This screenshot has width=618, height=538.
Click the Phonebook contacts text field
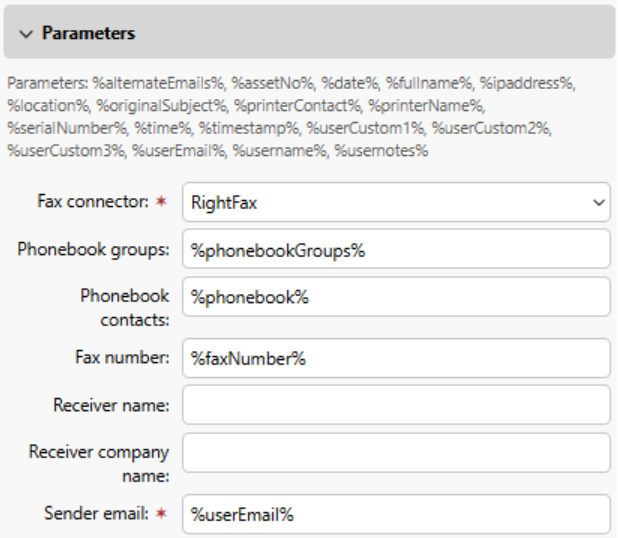pyautogui.click(x=396, y=297)
